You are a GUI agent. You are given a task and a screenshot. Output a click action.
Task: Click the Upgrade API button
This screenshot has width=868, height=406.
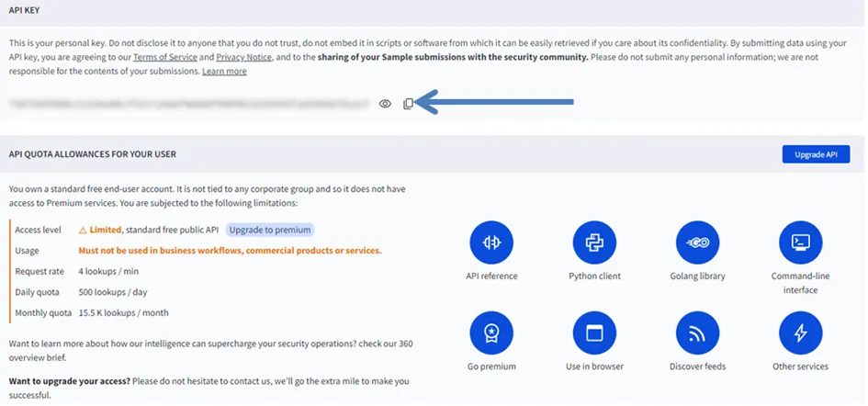point(816,154)
